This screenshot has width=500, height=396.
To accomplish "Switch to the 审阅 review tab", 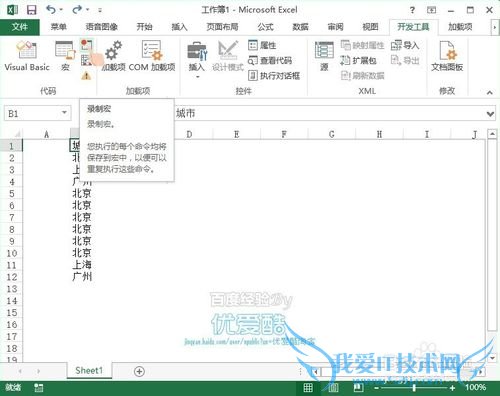I will coord(335,27).
